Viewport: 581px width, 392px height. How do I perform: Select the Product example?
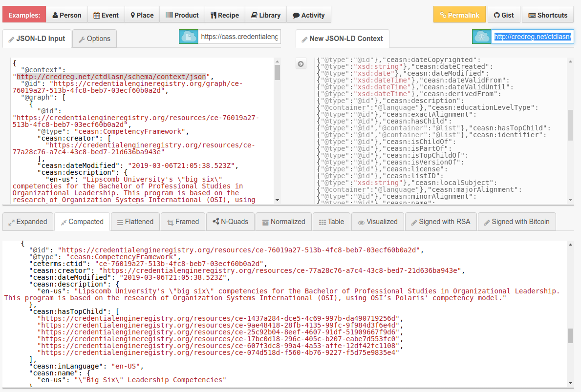point(182,14)
